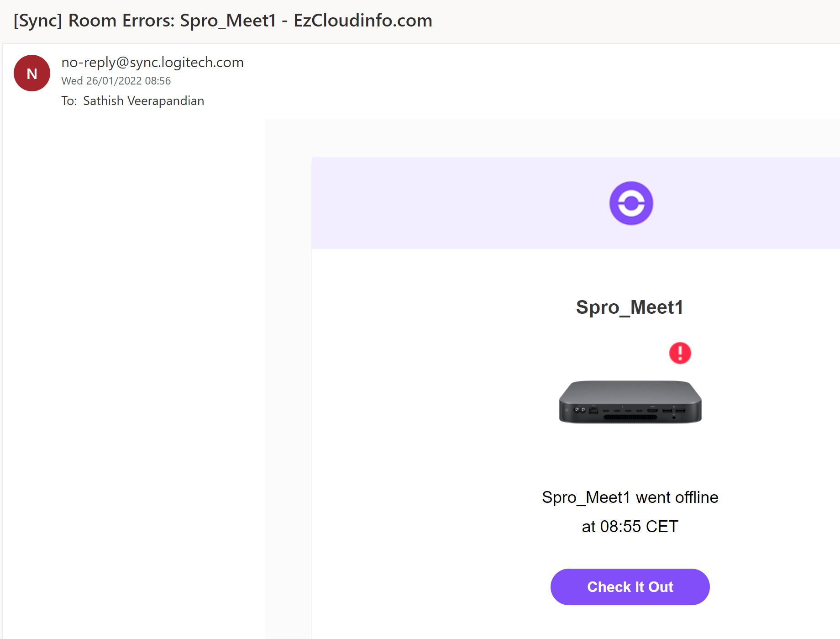Click the 'To:' recipient label

point(69,100)
